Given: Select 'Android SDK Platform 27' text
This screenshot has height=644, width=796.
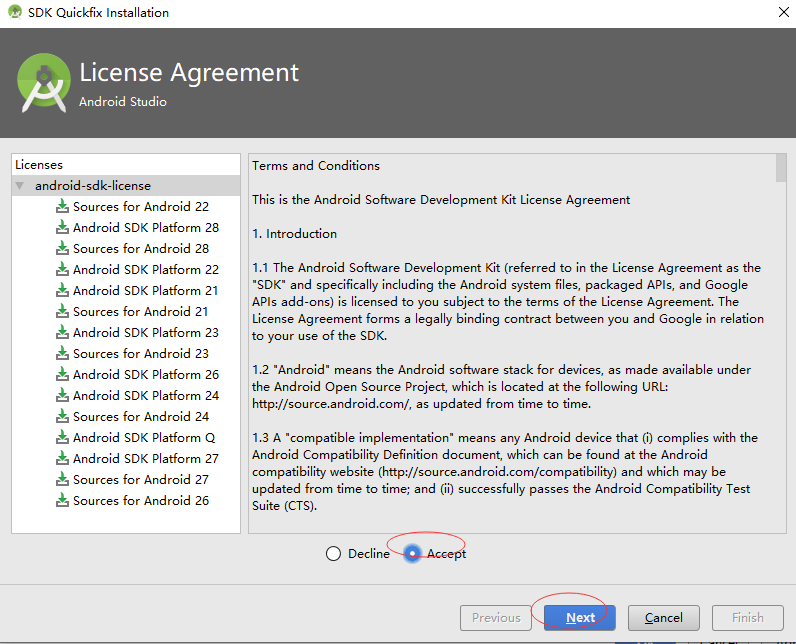Looking at the screenshot, I should coord(146,458).
